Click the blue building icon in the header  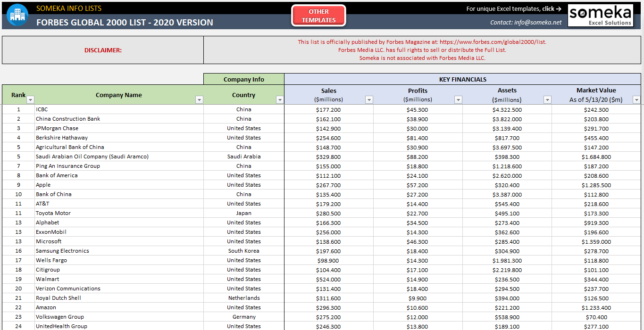point(17,15)
